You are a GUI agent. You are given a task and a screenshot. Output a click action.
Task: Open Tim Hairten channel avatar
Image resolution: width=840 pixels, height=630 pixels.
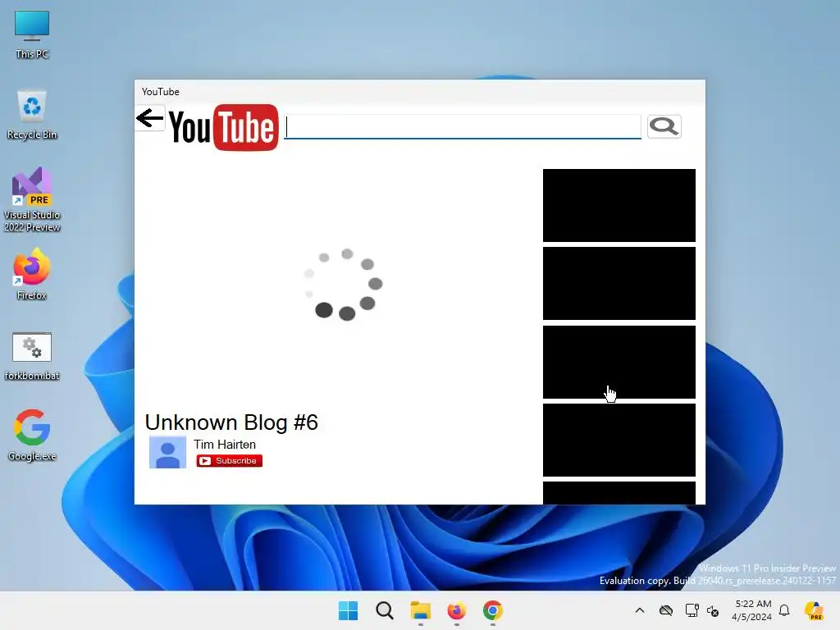[x=167, y=453]
